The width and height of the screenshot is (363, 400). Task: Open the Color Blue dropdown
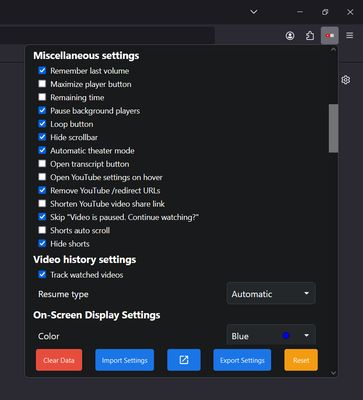point(271,335)
